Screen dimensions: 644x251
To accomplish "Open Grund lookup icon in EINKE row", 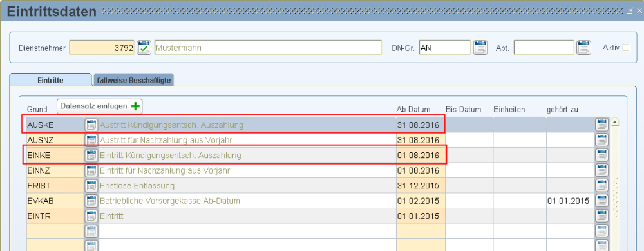I will click(x=91, y=156).
